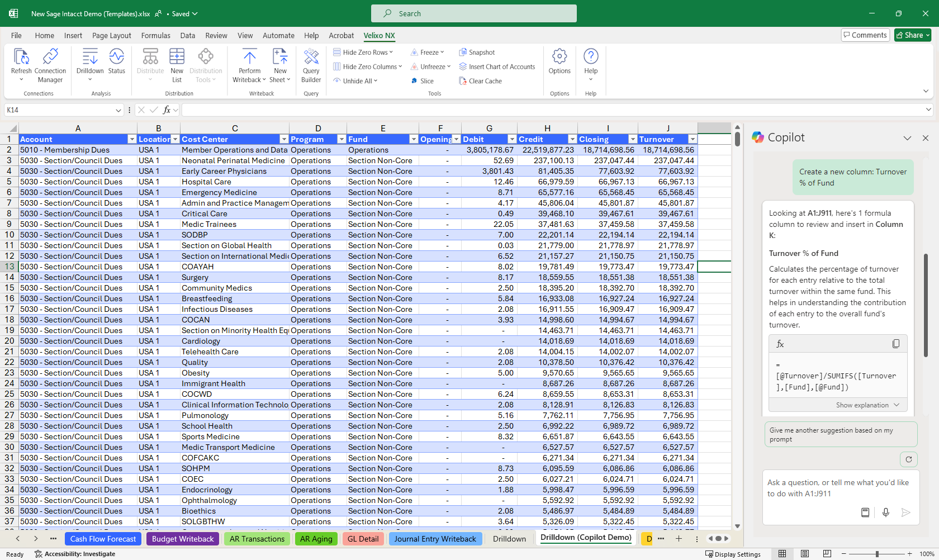The width and height of the screenshot is (939, 560).
Task: Select Normal view button in status bar
Action: tap(782, 554)
